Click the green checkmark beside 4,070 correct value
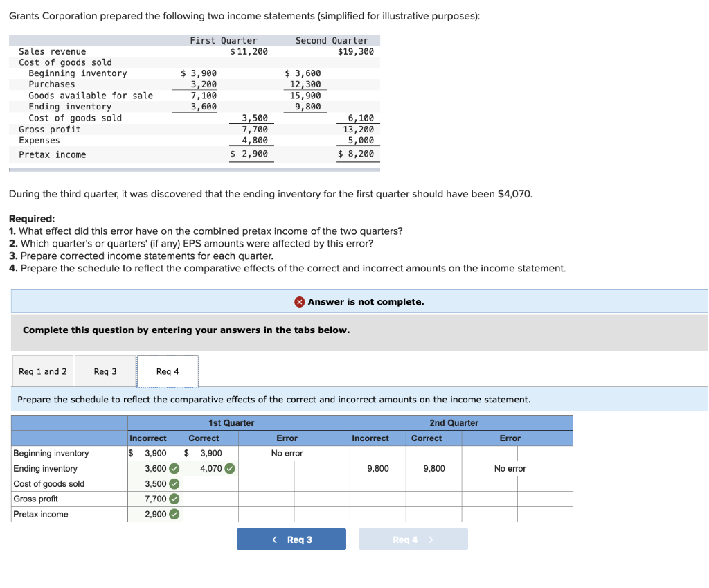 228,468
